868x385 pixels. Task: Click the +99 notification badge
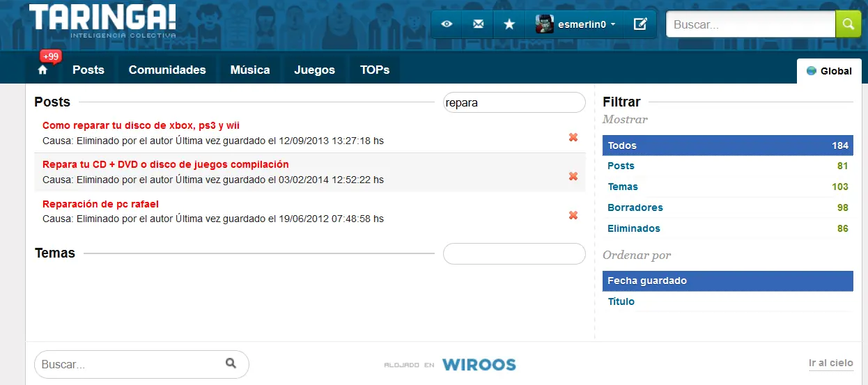(x=51, y=56)
